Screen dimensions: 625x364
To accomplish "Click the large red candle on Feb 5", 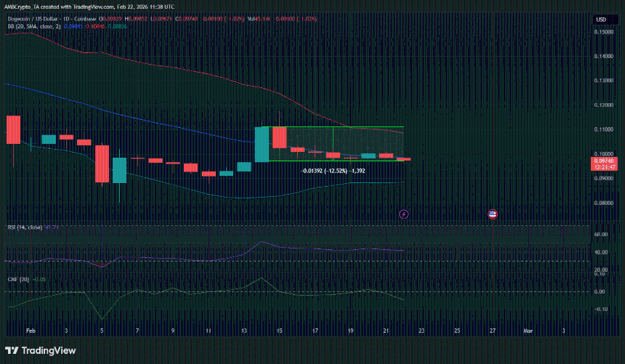I will point(102,164).
